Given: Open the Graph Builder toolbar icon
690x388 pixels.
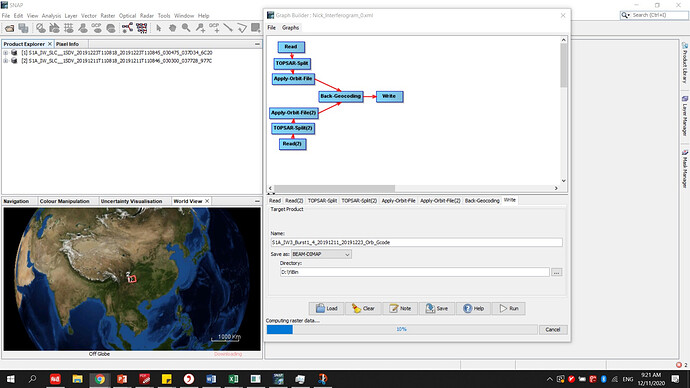Looking at the screenshot, I should coord(127,28).
